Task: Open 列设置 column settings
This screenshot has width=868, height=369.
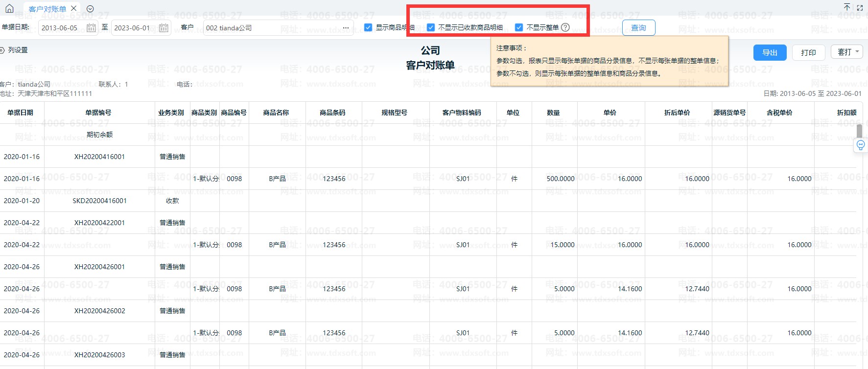Action: click(15, 50)
